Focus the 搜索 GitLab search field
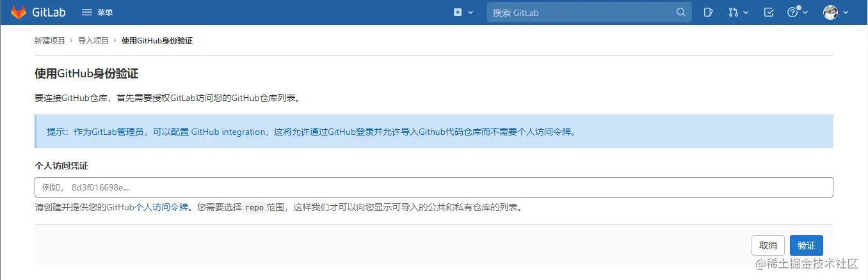Screen dimensions: 868x280 point(589,12)
